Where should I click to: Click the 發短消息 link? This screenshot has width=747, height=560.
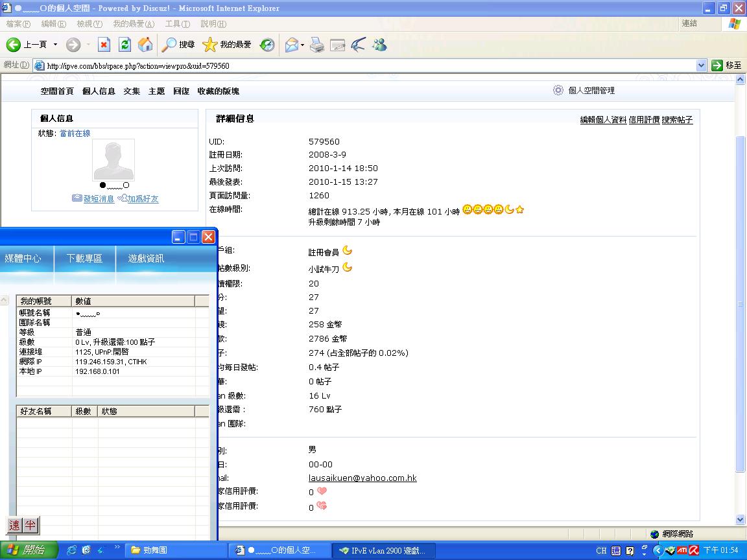(x=99, y=199)
